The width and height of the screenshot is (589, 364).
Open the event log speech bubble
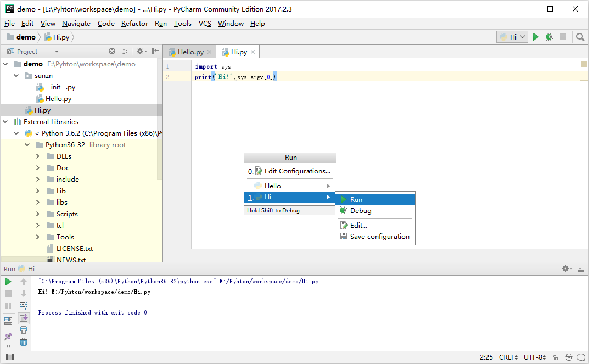click(x=581, y=357)
